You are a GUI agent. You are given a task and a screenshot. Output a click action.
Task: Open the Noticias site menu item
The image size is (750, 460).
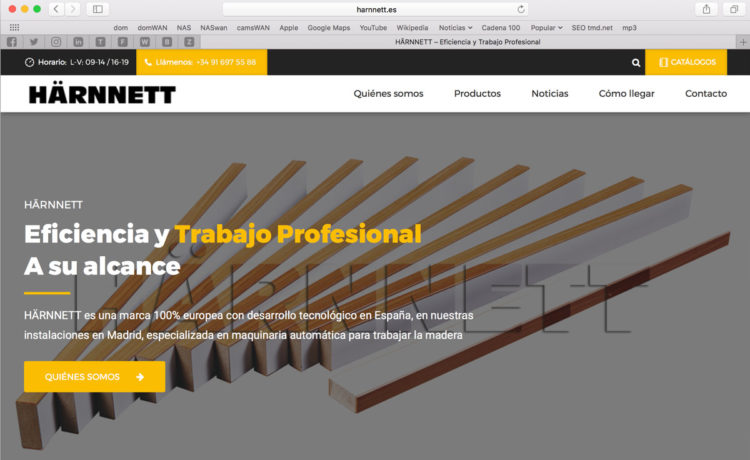550,93
